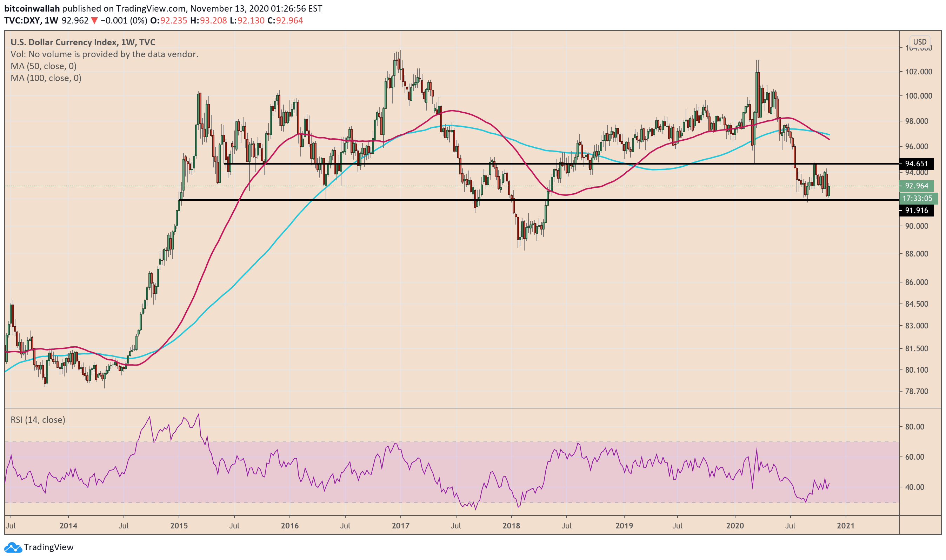This screenshot has width=946, height=560.
Task: Click the 17:33:05 bar countdown label
Action: 917,199
